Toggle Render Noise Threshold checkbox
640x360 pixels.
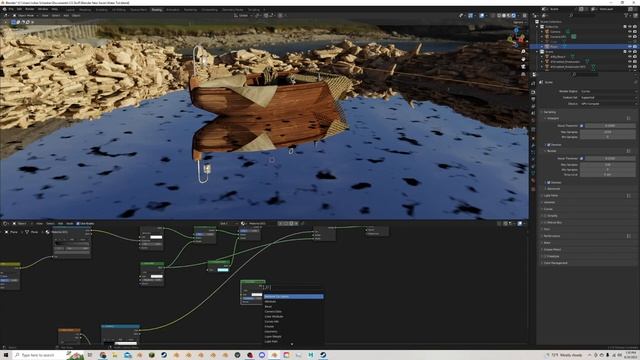(582, 158)
